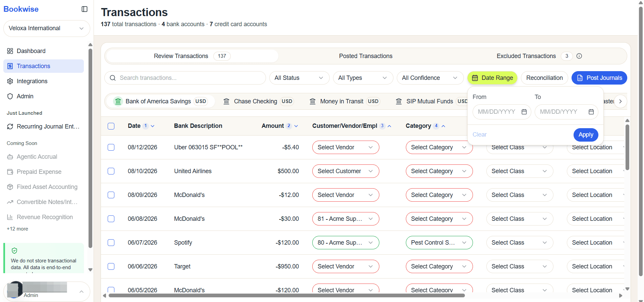Click the Date Range calendar icon

coord(475,78)
